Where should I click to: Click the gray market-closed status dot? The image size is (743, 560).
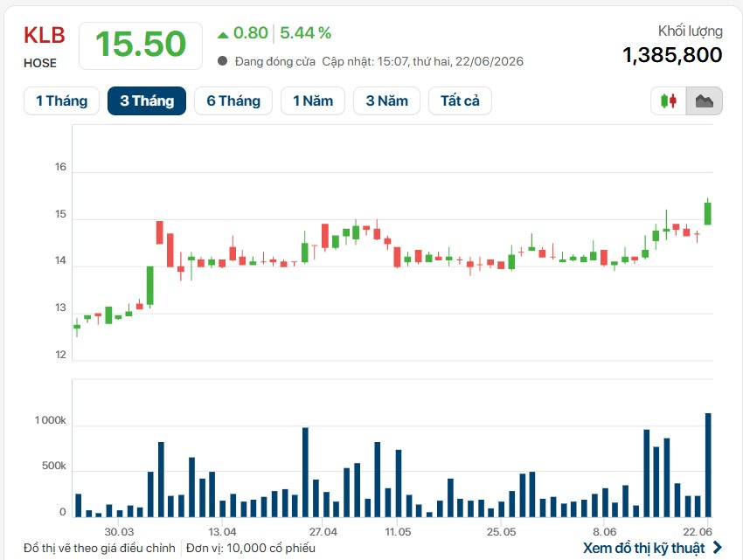point(222,60)
